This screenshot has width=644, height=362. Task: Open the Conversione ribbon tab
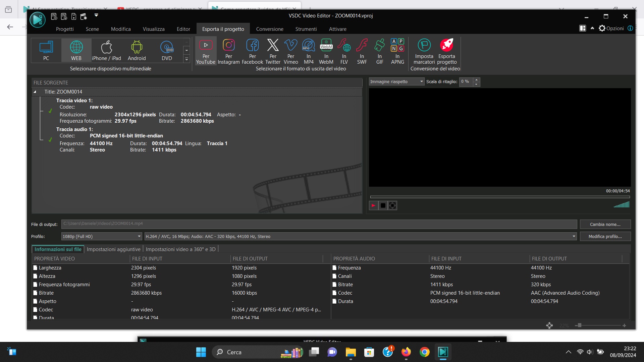pos(269,29)
